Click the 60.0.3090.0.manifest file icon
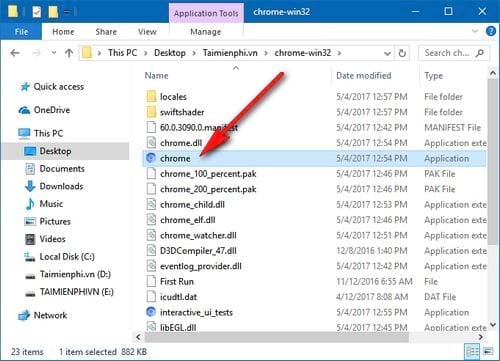 151,127
